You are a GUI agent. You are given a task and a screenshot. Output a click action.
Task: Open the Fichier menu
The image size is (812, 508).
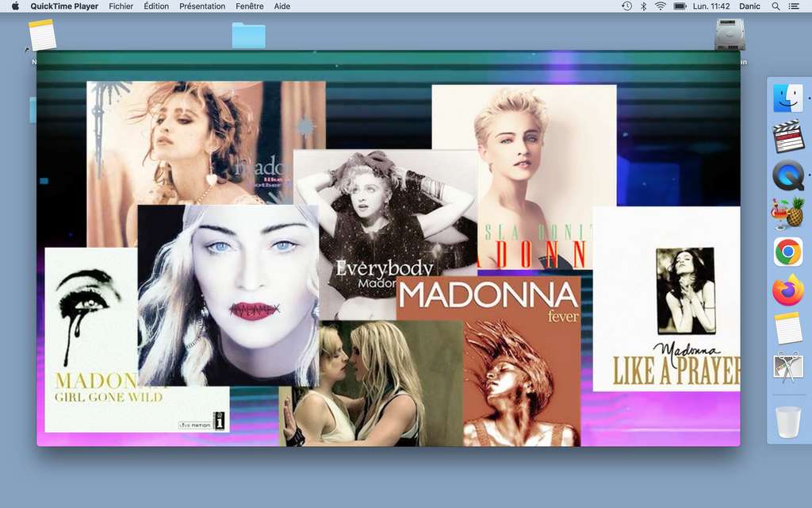tap(121, 6)
